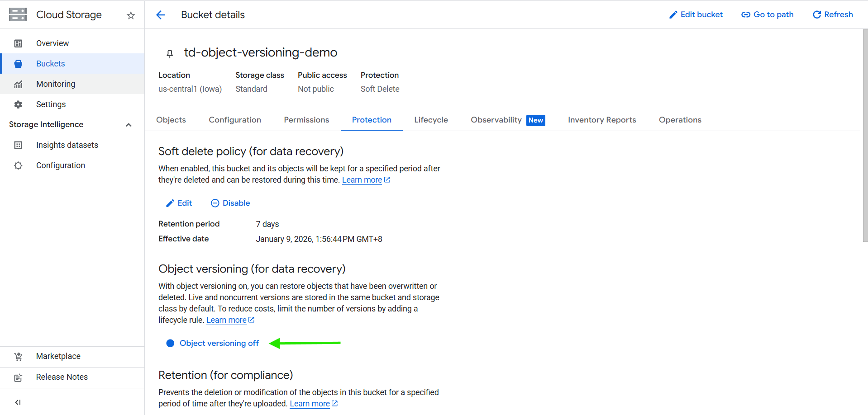Open the Release Notes icon
Screen dimensions: 868x415
click(18, 377)
